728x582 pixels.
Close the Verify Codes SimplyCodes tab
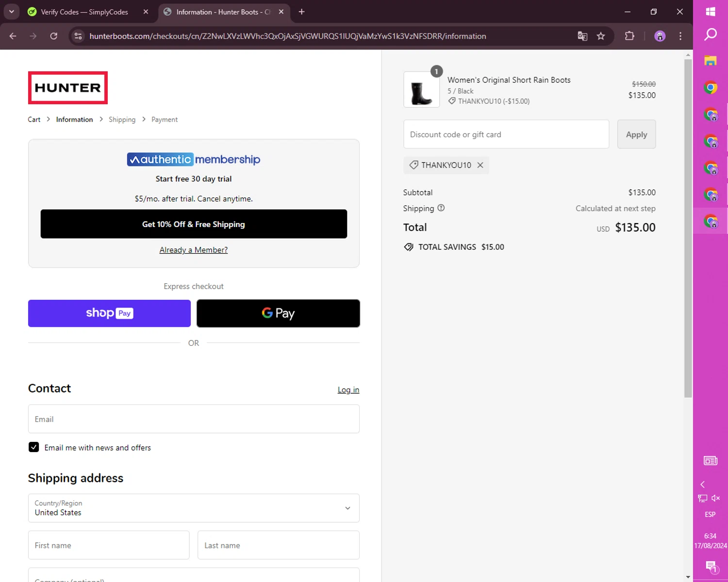[x=146, y=12]
